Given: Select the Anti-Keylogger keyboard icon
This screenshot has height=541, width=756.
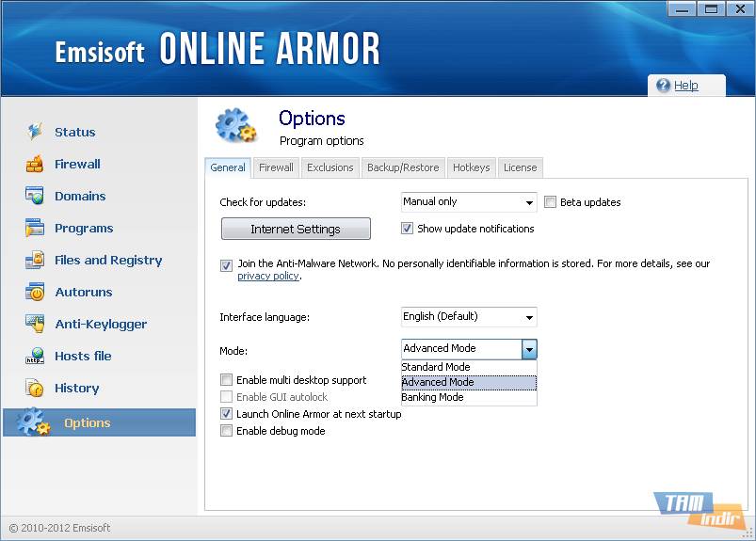Looking at the screenshot, I should (x=35, y=324).
